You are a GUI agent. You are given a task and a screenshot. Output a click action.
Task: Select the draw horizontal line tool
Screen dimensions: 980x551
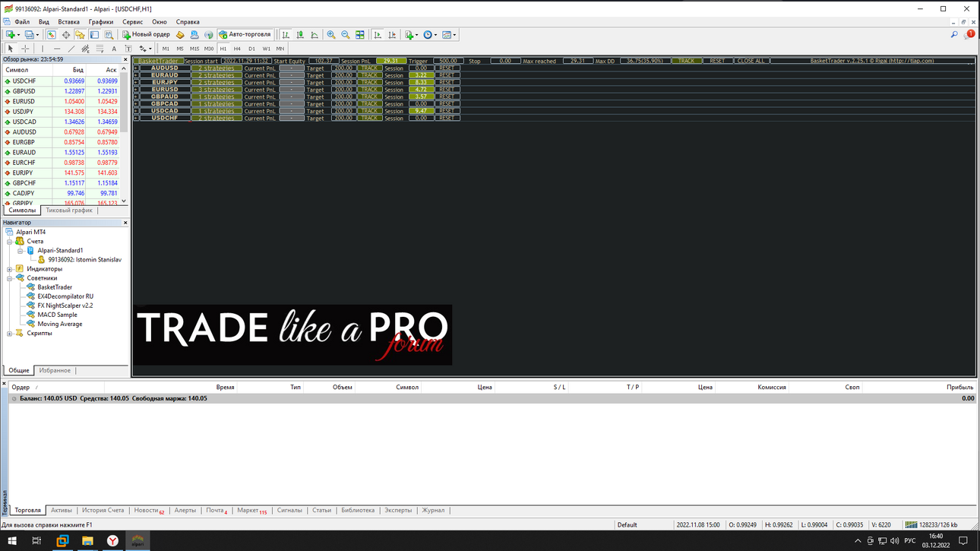point(57,49)
